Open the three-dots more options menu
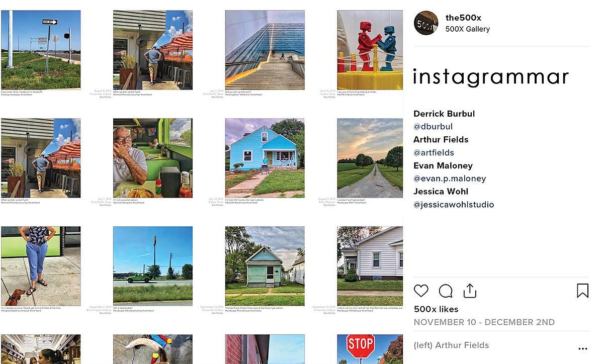This screenshot has width=603, height=364. point(582,348)
